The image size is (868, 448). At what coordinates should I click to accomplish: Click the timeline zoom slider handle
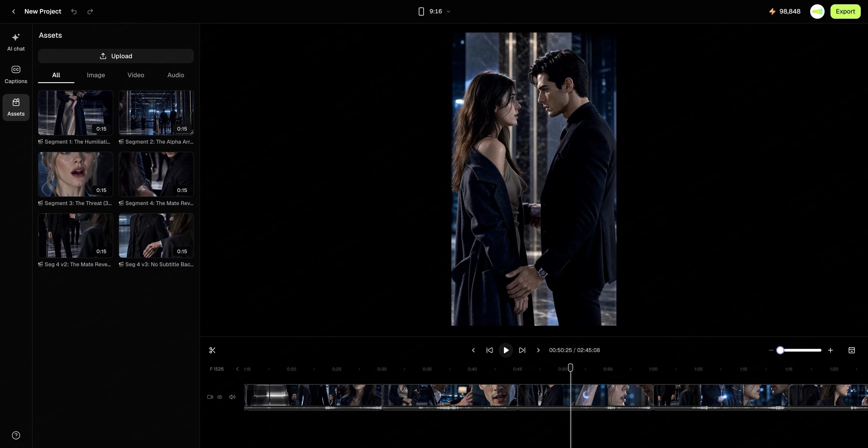pyautogui.click(x=780, y=350)
